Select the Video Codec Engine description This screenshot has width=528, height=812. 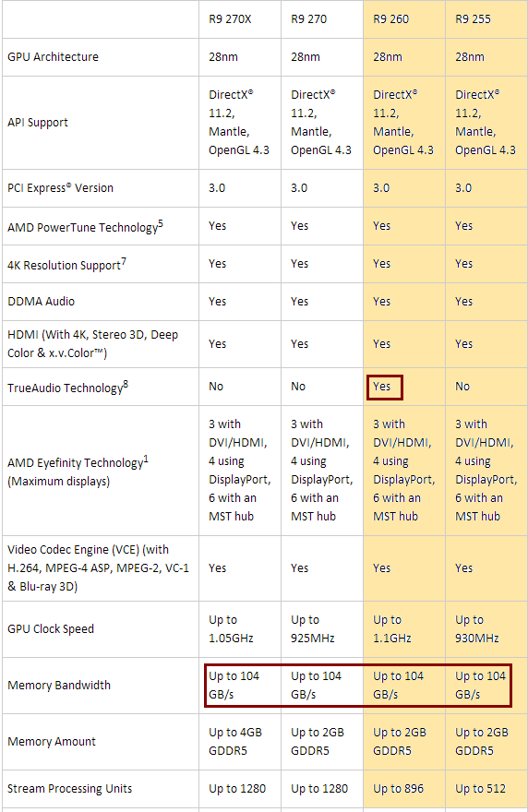(99, 568)
